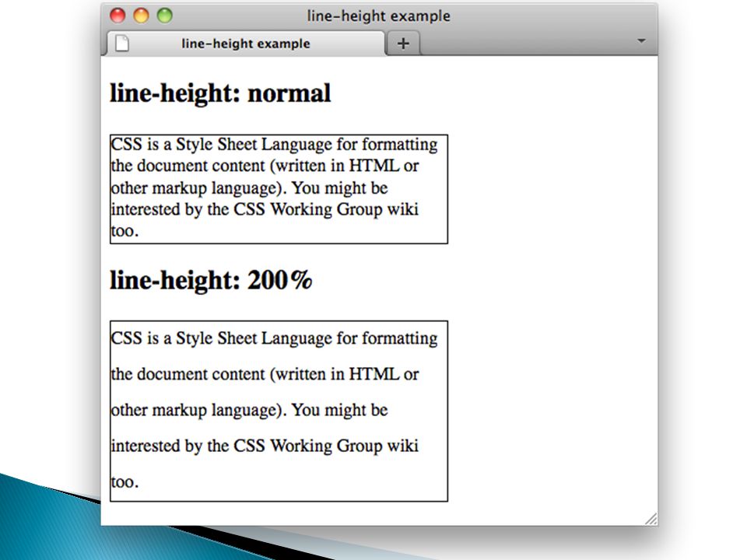Viewport: 747px width, 560px height.
Task: Click 'interested by the CSS Working Group wiki' in 200% box
Action: tap(265, 446)
